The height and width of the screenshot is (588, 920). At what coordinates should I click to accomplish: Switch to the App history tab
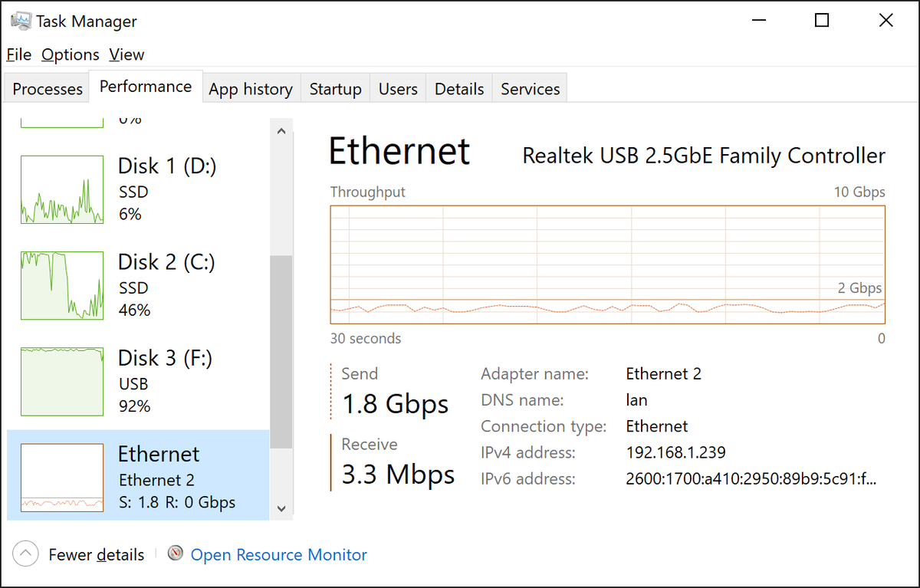point(251,89)
